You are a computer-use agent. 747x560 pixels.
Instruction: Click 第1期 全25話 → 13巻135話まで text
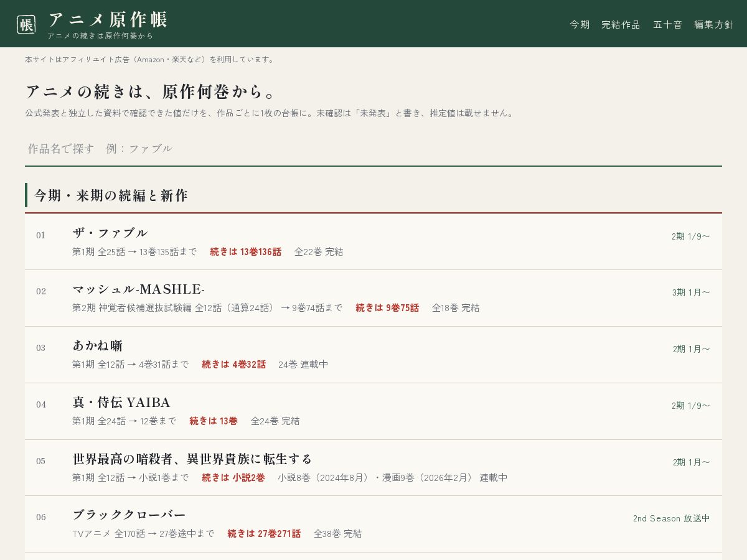click(x=134, y=252)
